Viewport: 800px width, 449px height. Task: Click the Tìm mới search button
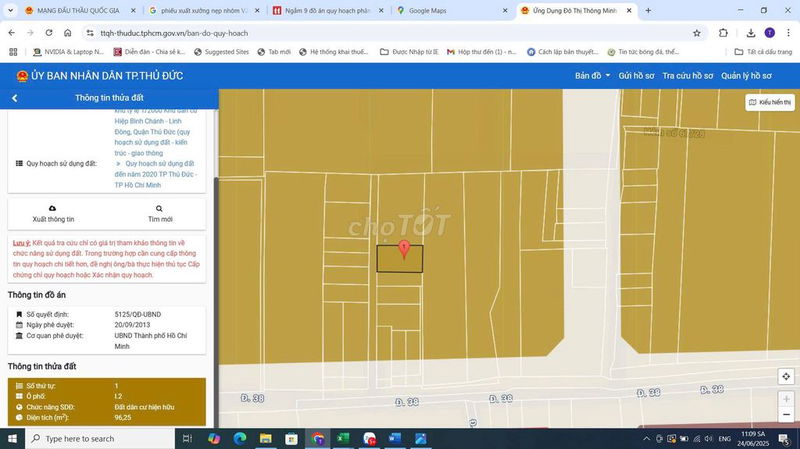click(160, 212)
